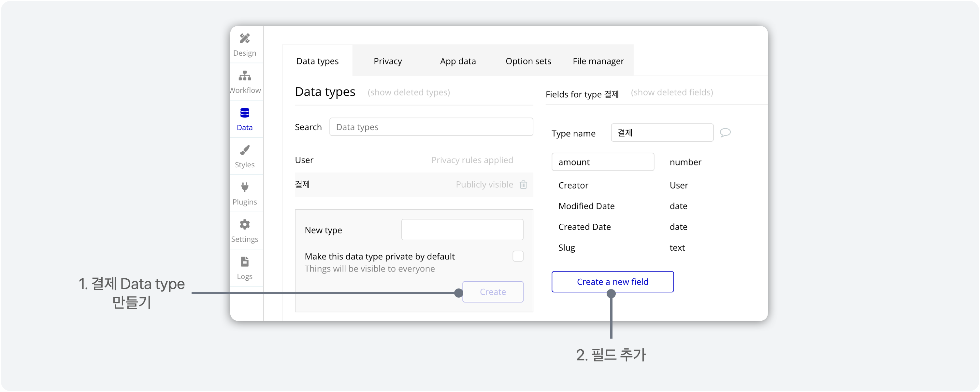This screenshot has width=980, height=392.
Task: Select the Data database icon
Action: [245, 113]
